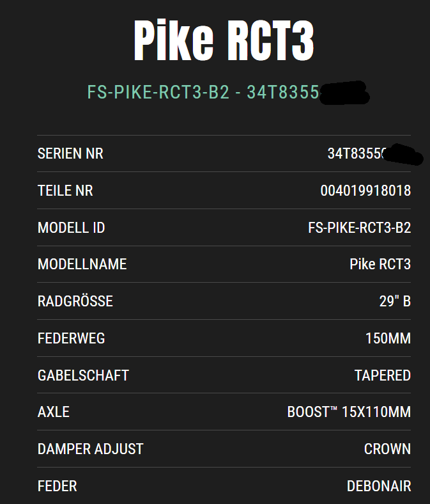
Task: Click the BOOST 15X110MM axle value
Action: [x=349, y=412]
